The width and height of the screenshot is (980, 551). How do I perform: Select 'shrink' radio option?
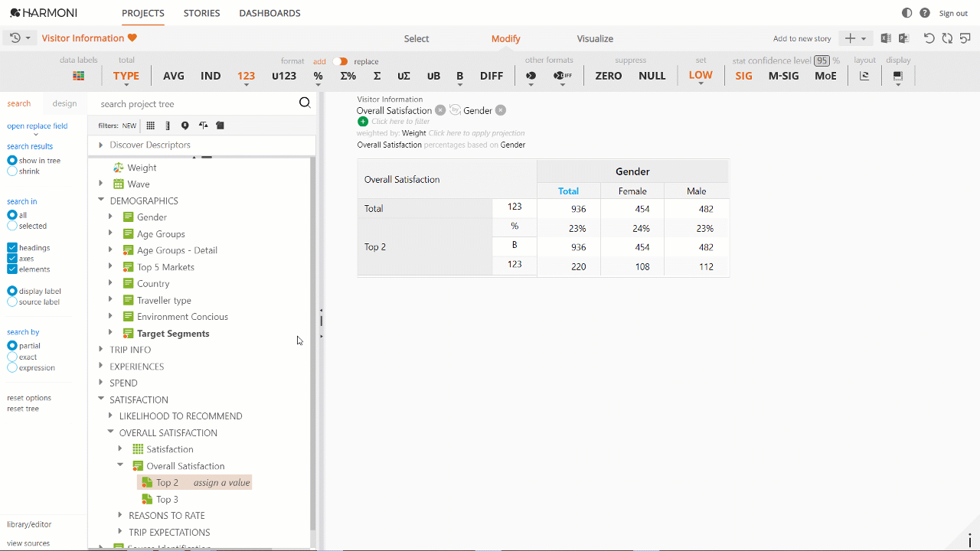pos(12,171)
